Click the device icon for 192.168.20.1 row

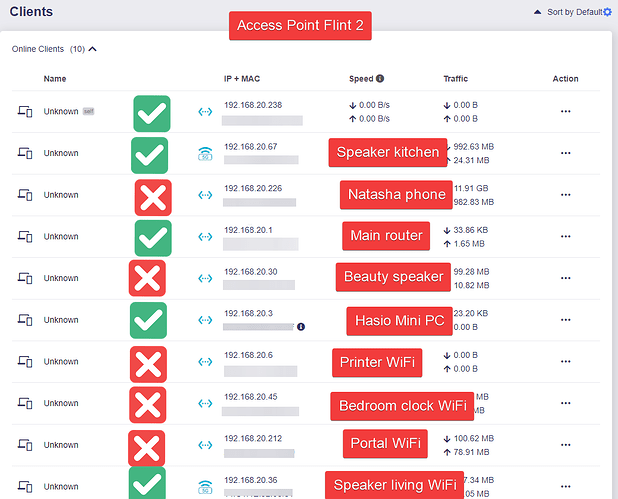pyautogui.click(x=25, y=237)
